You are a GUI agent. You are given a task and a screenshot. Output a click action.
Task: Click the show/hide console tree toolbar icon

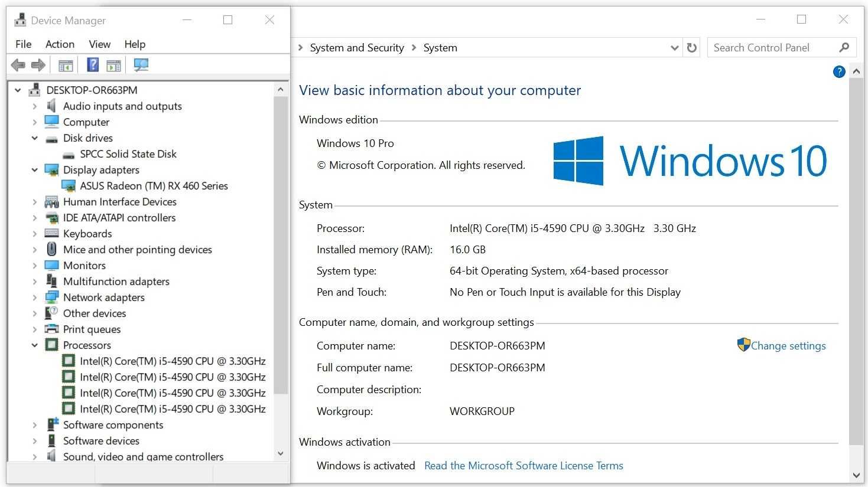tap(66, 65)
